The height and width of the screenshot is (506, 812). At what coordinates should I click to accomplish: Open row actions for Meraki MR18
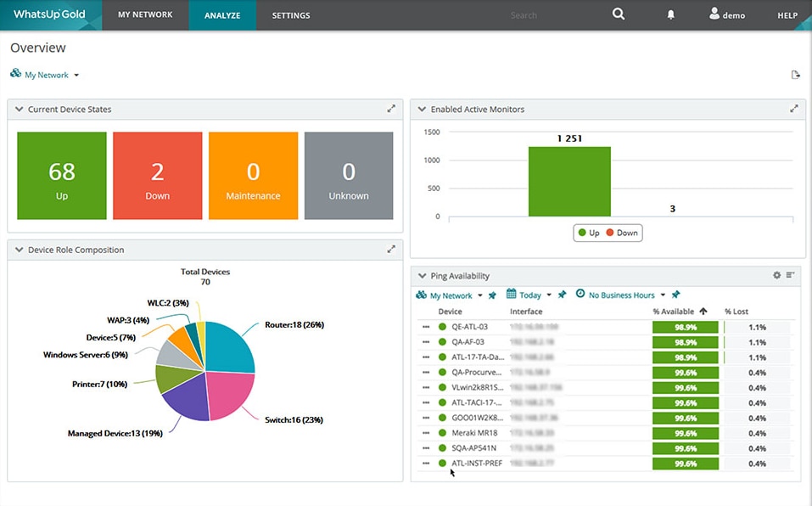(x=426, y=432)
